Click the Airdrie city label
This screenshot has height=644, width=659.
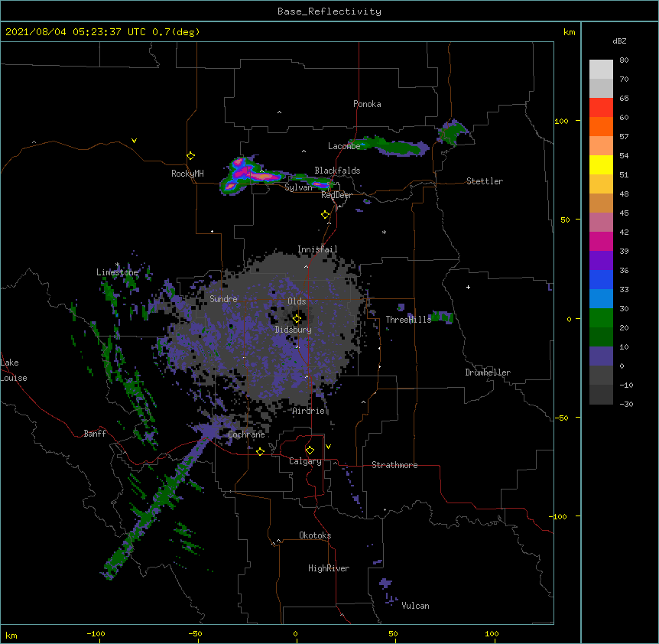click(309, 411)
